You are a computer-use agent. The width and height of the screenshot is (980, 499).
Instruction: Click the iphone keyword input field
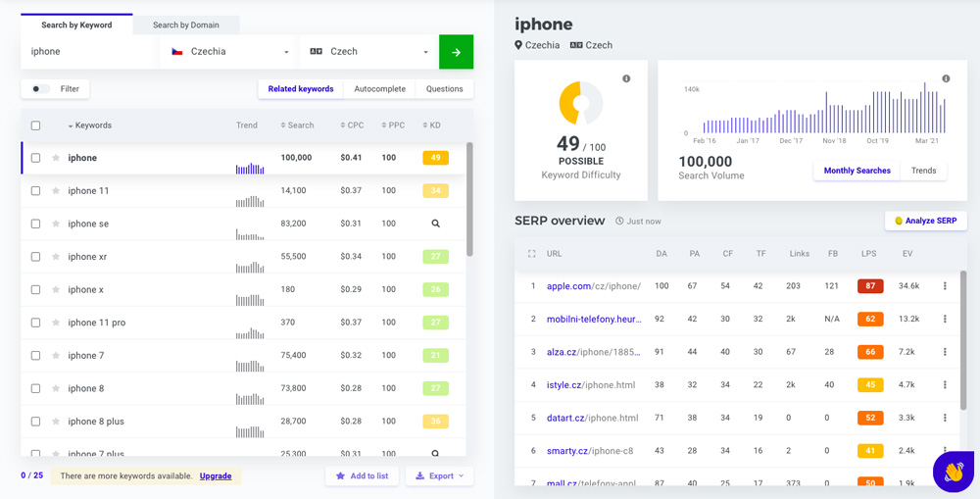[x=89, y=52]
